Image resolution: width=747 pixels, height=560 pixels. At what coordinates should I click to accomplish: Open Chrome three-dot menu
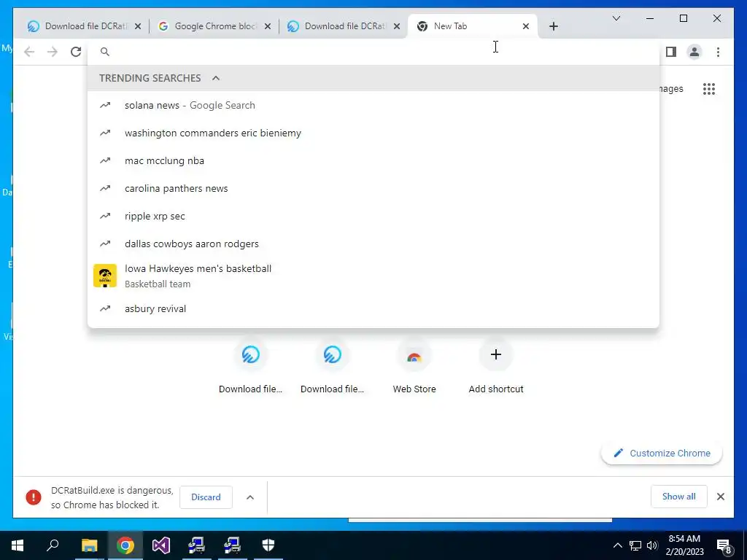click(x=718, y=52)
